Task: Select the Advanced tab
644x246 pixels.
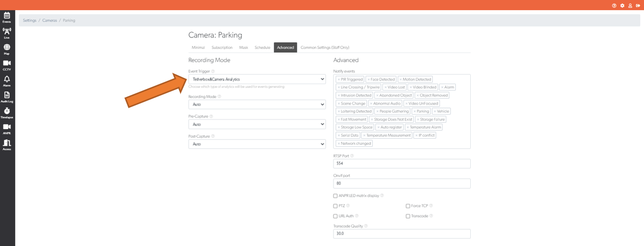Action: click(285, 48)
